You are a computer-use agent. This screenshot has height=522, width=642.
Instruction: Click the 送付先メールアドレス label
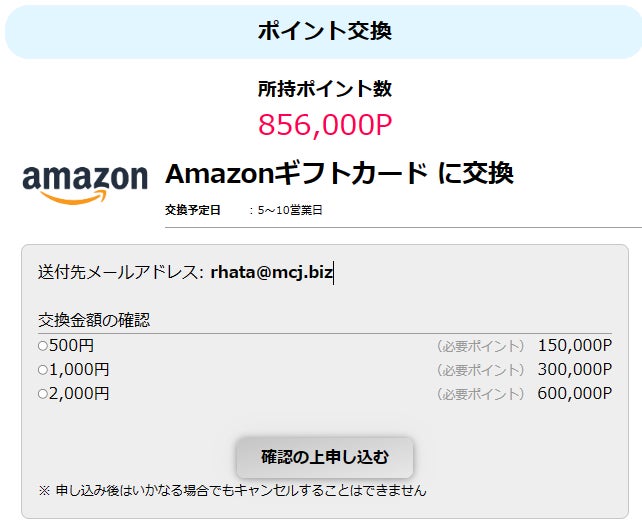(120, 272)
